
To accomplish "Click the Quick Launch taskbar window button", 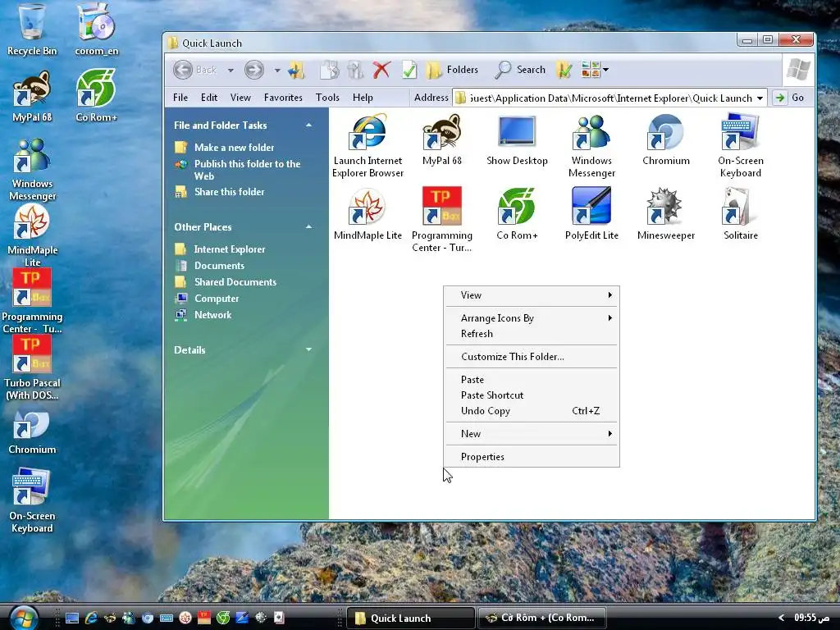I will pos(412,618).
